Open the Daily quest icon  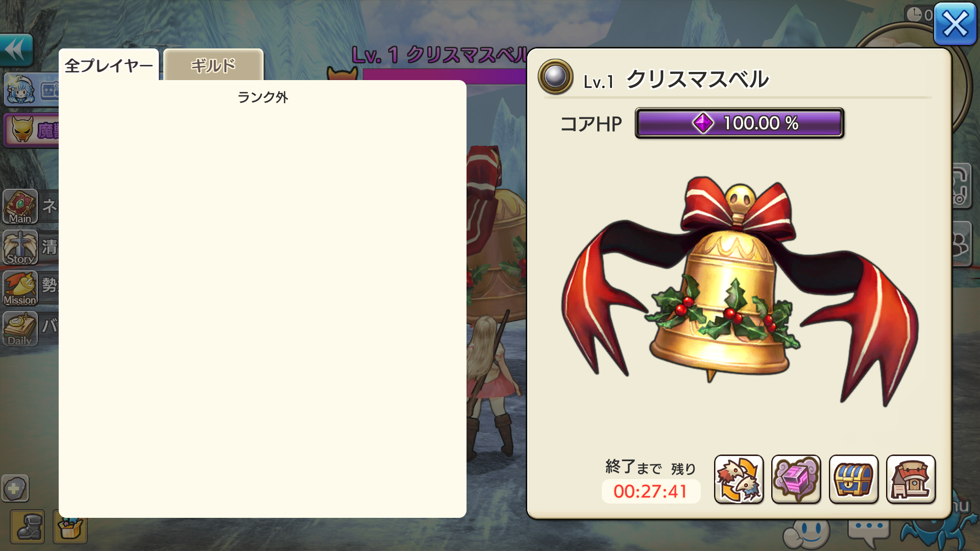[x=20, y=329]
